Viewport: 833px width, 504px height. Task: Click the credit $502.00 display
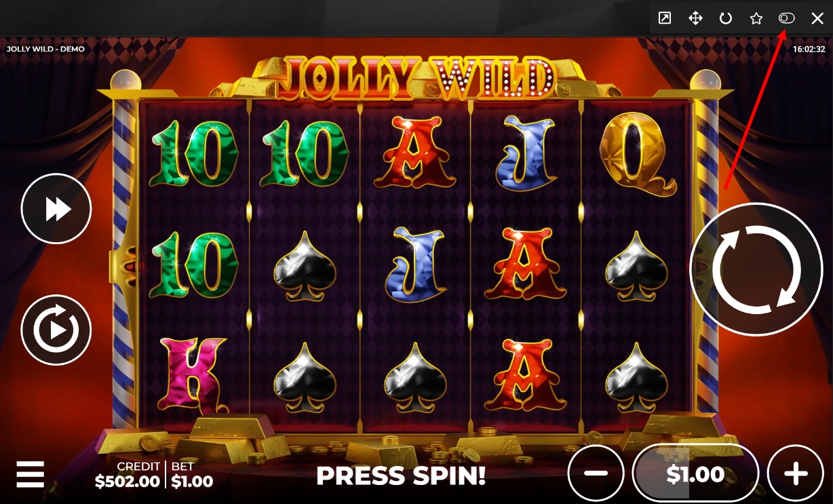(128, 476)
